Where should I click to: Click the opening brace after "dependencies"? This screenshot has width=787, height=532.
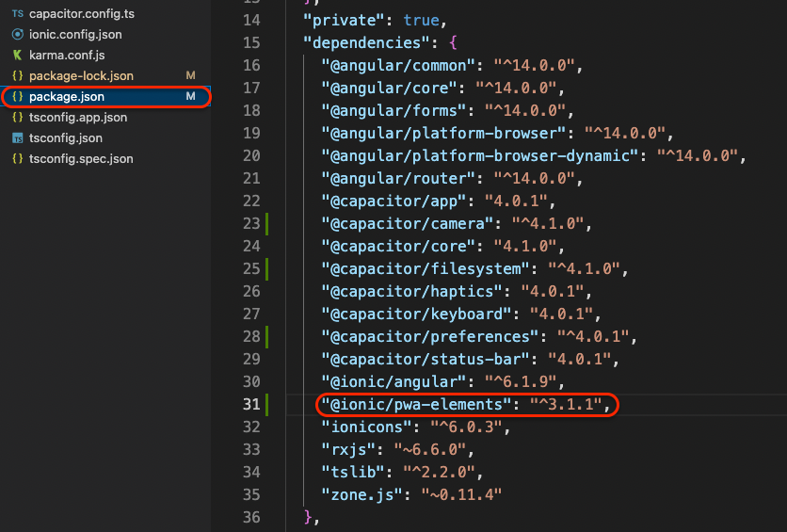pyautogui.click(x=453, y=42)
